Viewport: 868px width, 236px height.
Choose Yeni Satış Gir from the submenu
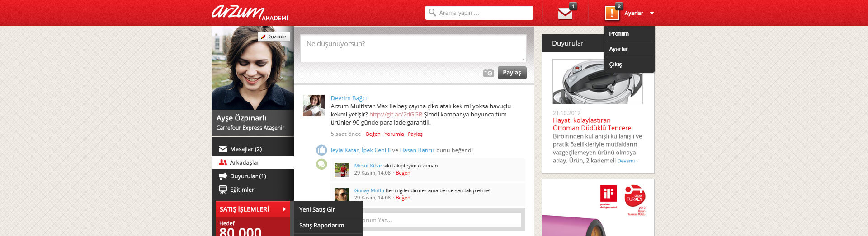(328, 209)
